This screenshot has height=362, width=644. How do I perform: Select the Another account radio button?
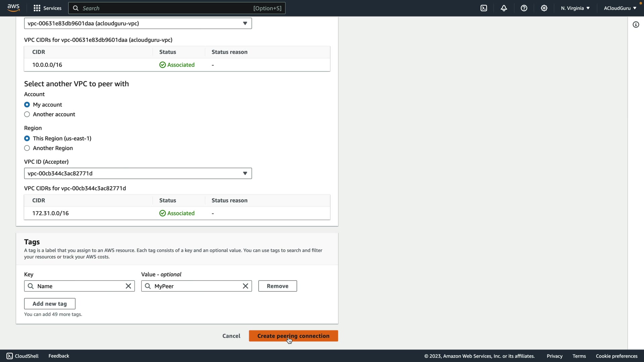coord(27,114)
